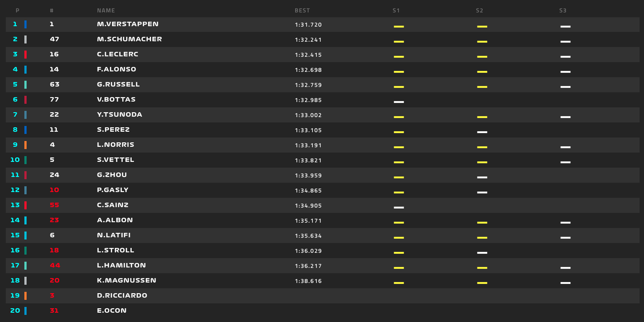Toggle the S2 sector status for P.GASLY
Image resolution: width=644 pixels, height=322 pixels.
tap(482, 193)
